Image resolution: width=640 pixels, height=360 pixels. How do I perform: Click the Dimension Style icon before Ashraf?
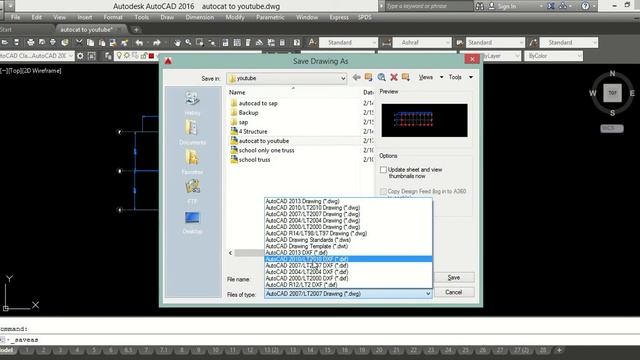pyautogui.click(x=386, y=42)
